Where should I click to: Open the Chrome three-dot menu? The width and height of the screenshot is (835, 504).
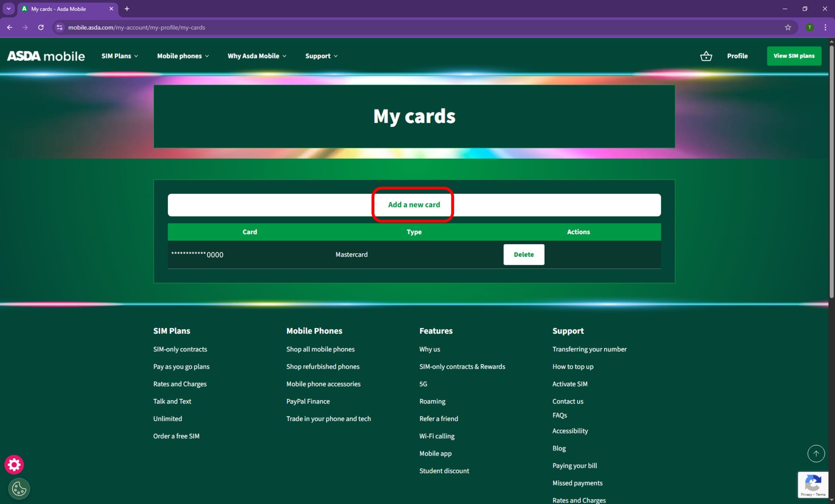click(825, 27)
